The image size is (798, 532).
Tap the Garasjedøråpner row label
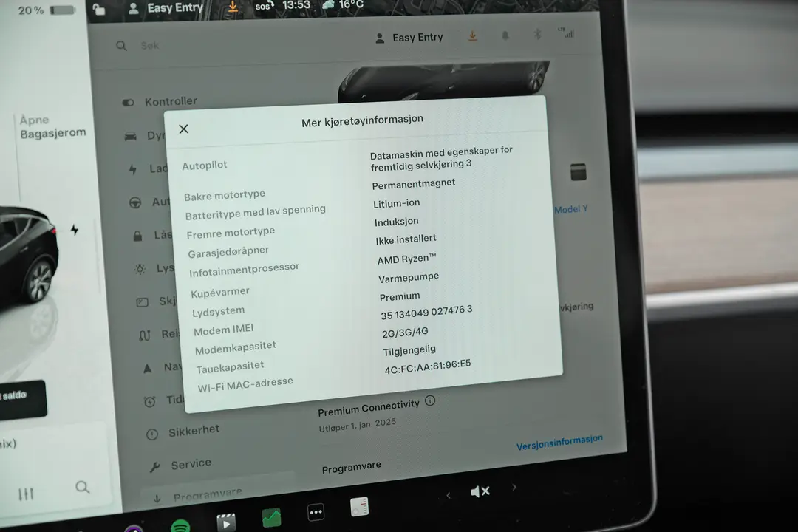click(x=228, y=251)
